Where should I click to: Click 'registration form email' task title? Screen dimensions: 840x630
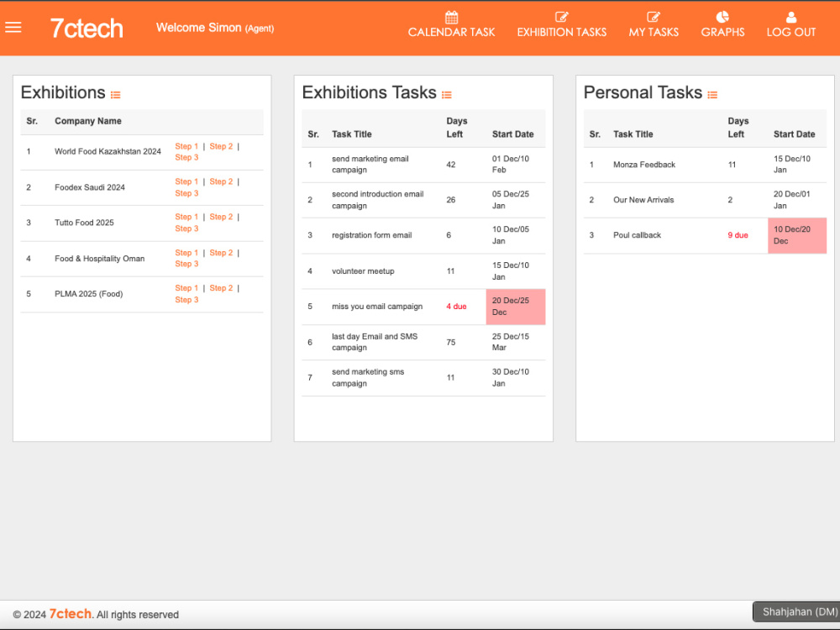[372, 235]
